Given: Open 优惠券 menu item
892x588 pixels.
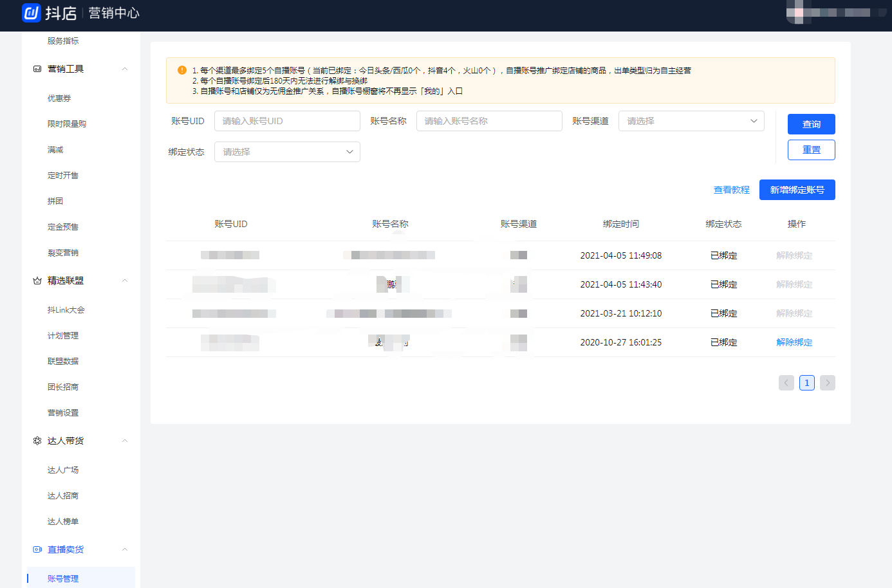Looking at the screenshot, I should 59,98.
